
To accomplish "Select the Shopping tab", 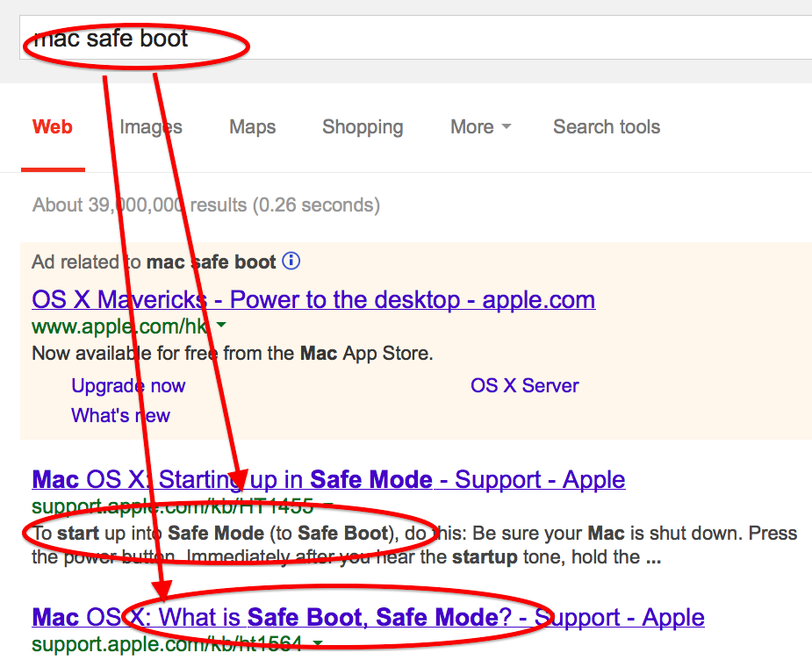I will (363, 127).
